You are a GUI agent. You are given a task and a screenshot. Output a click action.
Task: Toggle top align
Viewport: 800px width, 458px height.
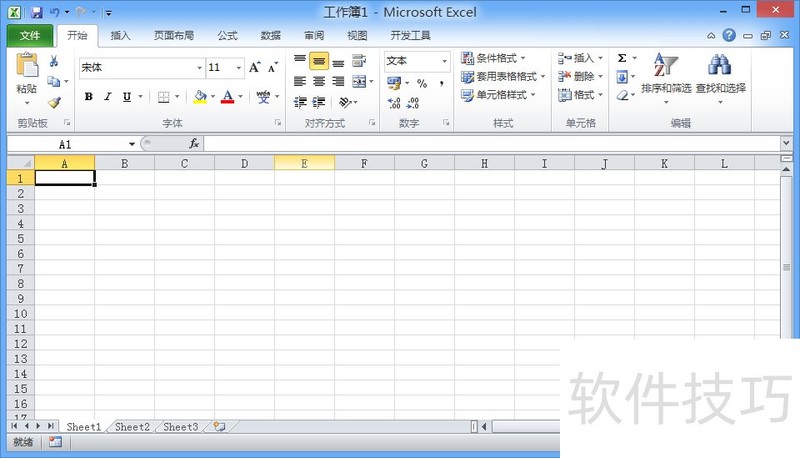click(300, 61)
